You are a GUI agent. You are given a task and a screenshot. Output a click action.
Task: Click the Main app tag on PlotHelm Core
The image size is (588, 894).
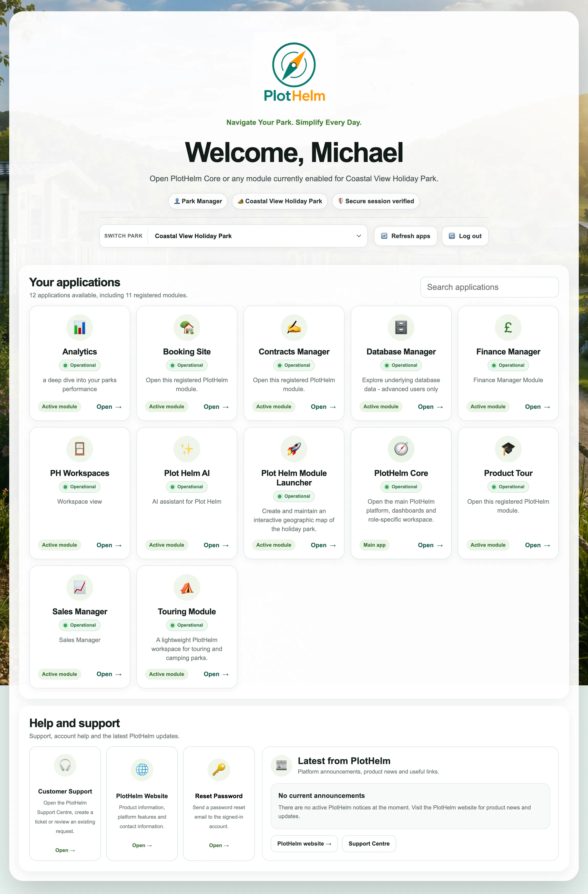tap(374, 545)
